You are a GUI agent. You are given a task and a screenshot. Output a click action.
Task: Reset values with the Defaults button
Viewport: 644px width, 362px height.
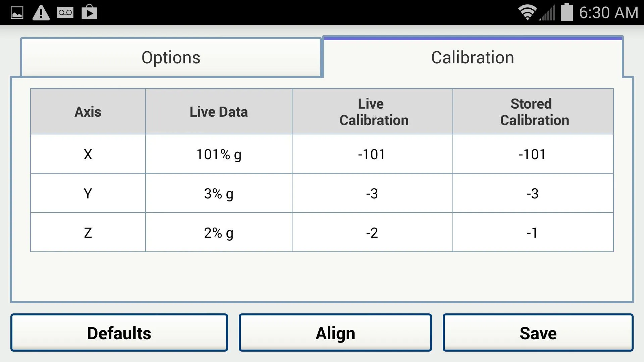[x=119, y=333]
